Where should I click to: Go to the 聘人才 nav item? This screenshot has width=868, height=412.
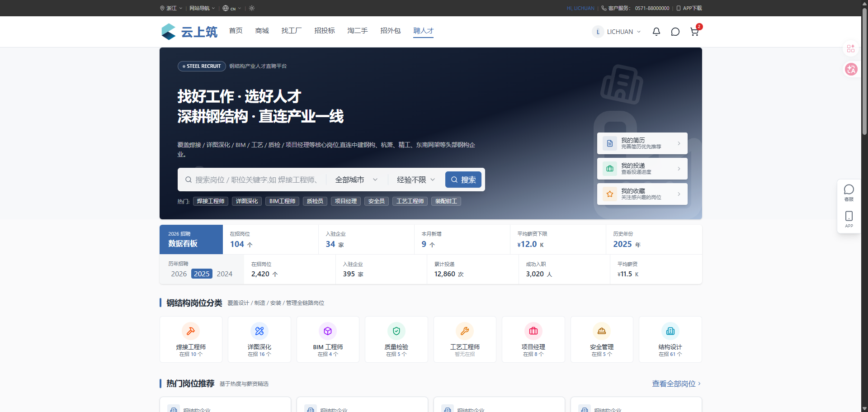tap(424, 31)
